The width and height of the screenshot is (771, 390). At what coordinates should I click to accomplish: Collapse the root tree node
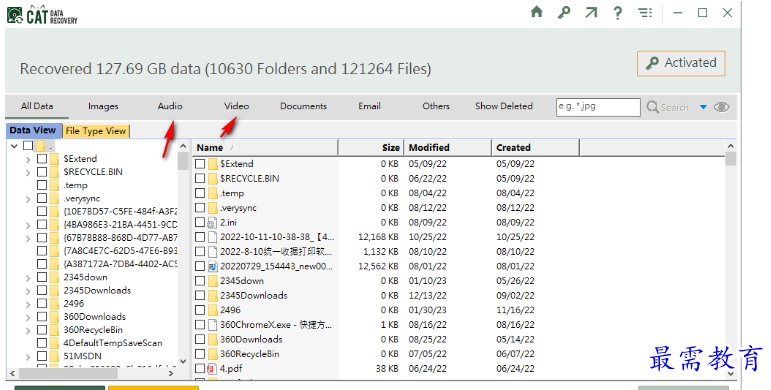pos(14,146)
